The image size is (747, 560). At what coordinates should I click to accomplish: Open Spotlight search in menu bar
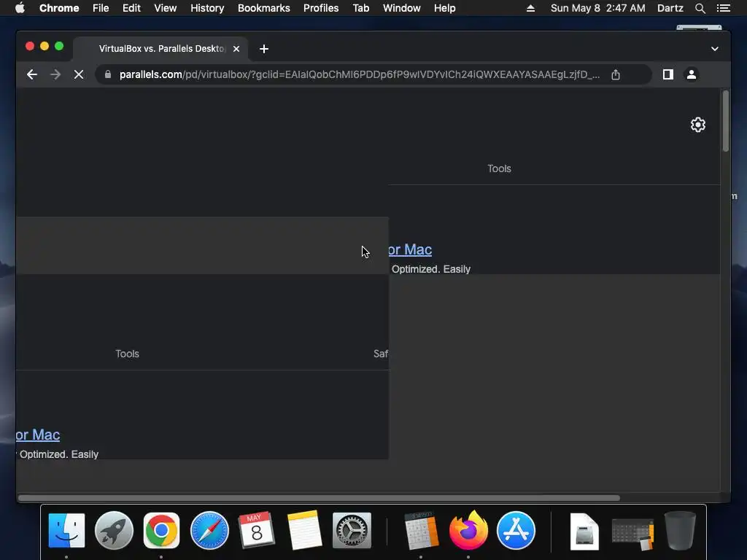click(x=700, y=8)
